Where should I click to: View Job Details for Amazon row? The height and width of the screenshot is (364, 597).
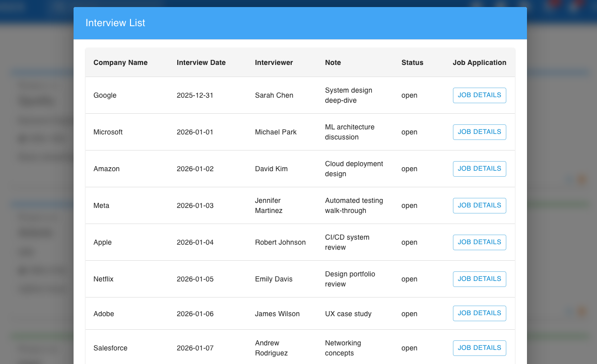[x=479, y=169]
